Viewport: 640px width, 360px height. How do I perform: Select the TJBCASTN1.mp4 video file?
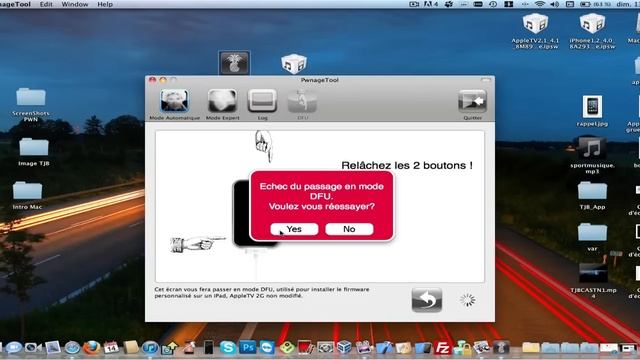coord(593,280)
